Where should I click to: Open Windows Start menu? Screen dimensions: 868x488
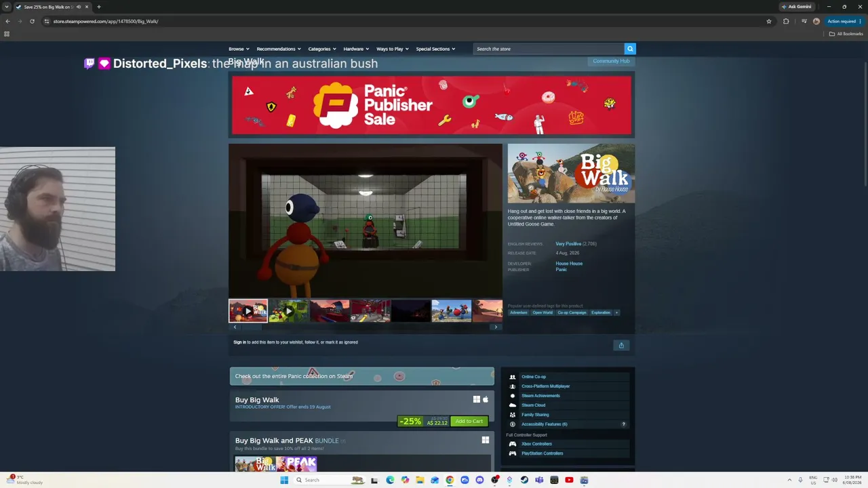pyautogui.click(x=284, y=480)
